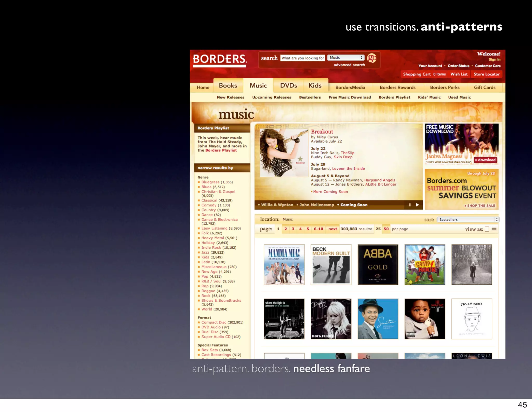This screenshot has height=412, width=532.
Task: Open ABBA Gold album thumbnail
Action: 378,265
